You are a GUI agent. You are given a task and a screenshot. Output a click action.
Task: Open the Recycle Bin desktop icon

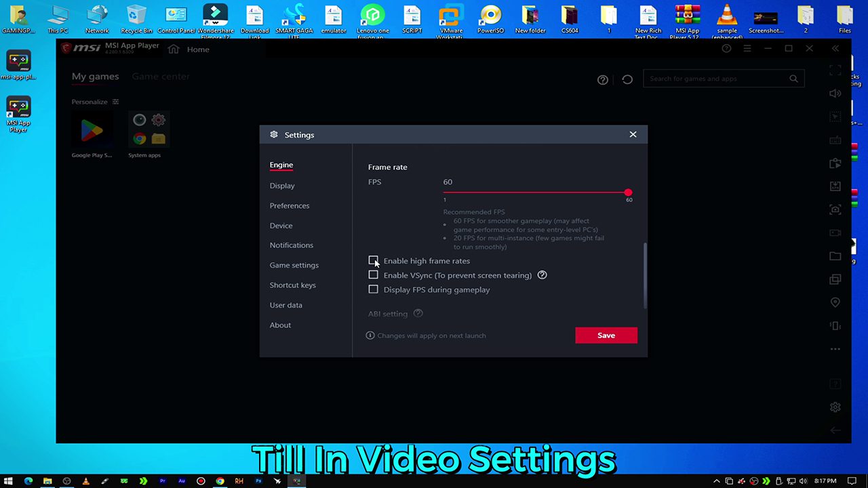(x=136, y=19)
